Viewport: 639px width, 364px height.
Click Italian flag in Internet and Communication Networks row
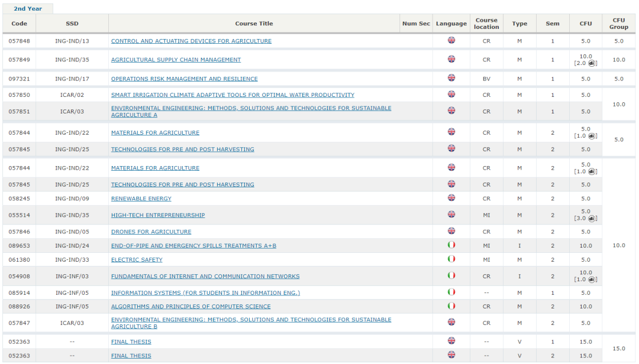click(x=451, y=275)
